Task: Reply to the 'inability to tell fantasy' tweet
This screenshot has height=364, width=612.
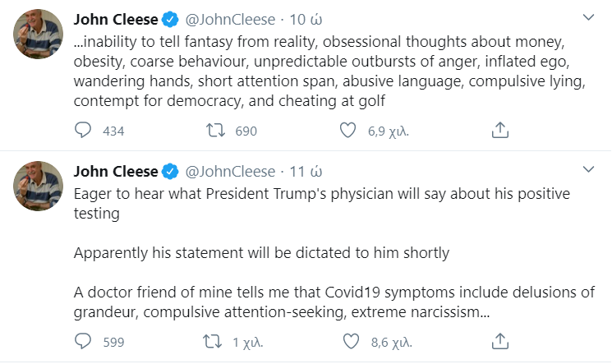Action: [x=83, y=131]
